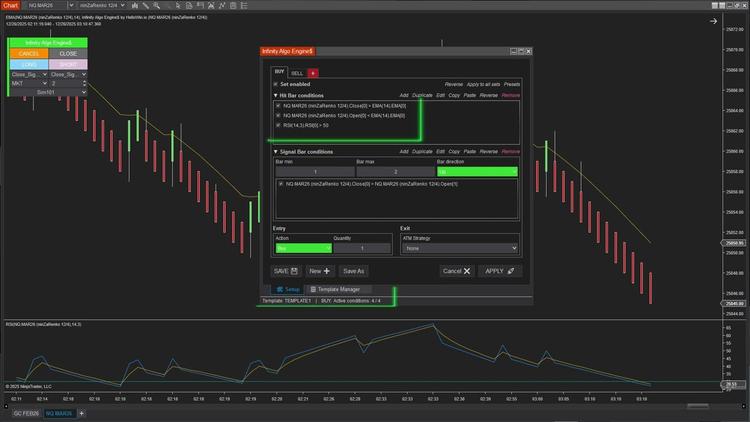The width and height of the screenshot is (750, 422).
Task: Click the blue LONG button
Action: [29, 65]
